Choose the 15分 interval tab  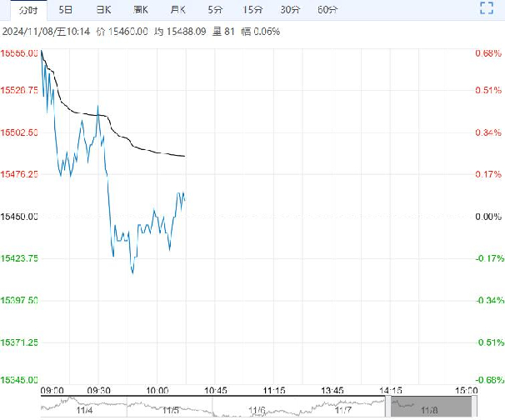251,10
